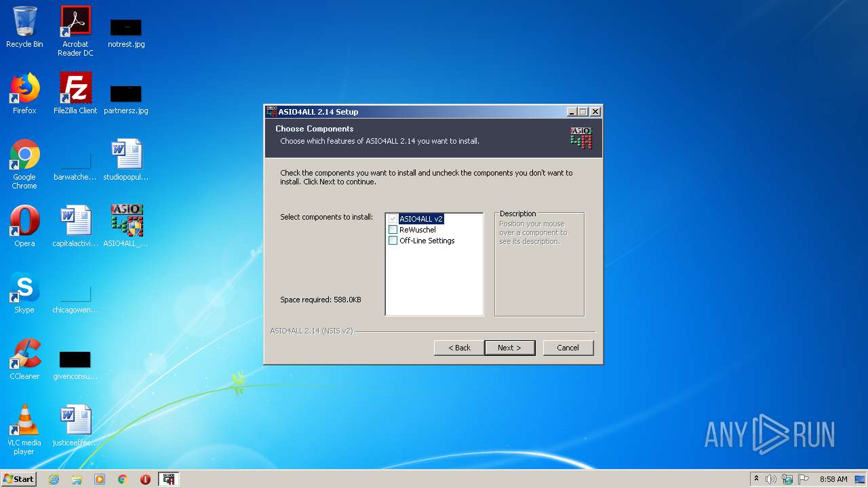
Task: Click the ASIO4ALL title bar icon
Action: point(272,112)
